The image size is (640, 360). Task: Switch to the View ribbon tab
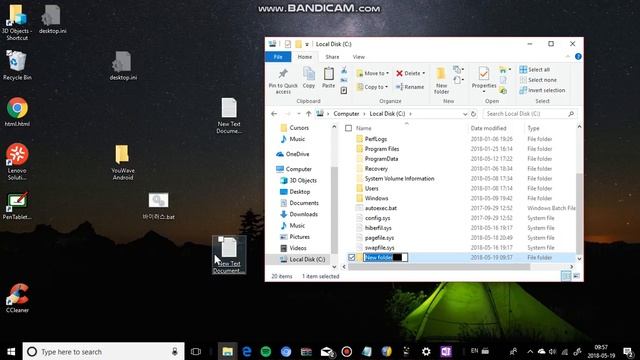359,57
